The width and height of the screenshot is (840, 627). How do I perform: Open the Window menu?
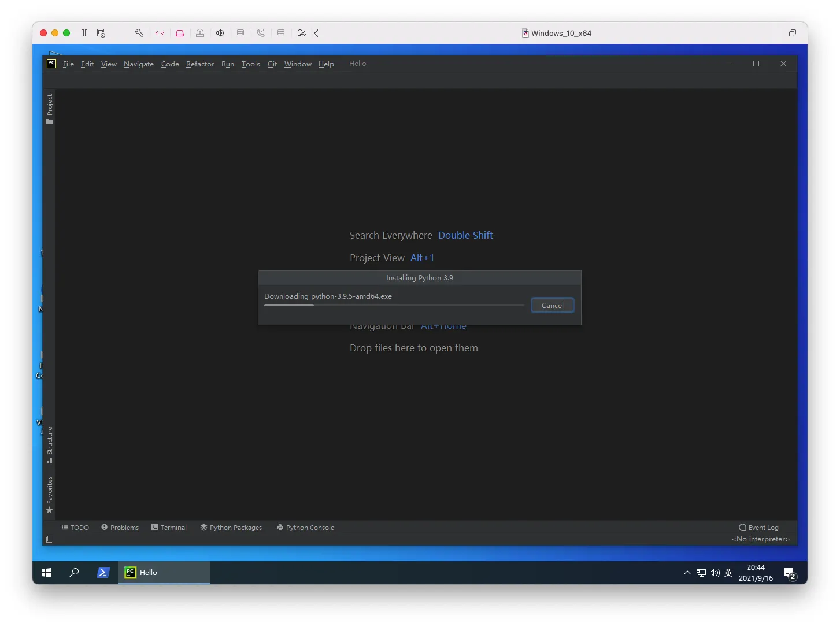(298, 64)
